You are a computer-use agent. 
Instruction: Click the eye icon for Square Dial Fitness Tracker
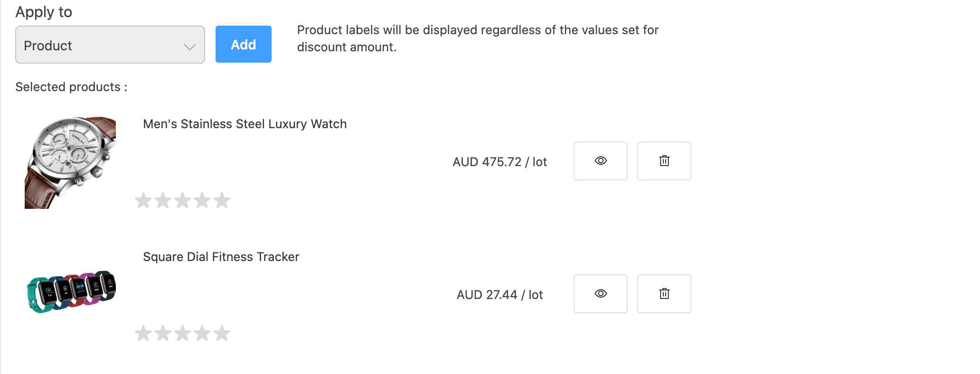[600, 294]
